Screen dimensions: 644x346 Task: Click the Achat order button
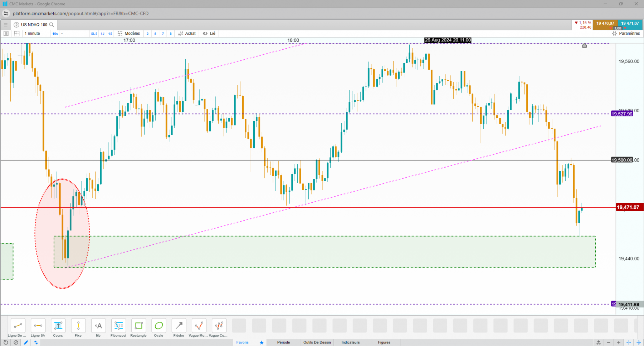[x=187, y=34]
